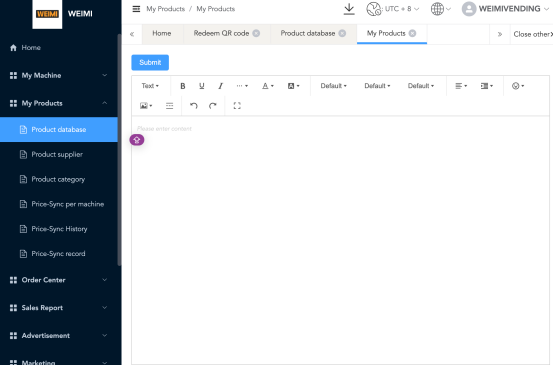Close the Product database tab
The width and height of the screenshot is (554, 365).
coord(342,33)
